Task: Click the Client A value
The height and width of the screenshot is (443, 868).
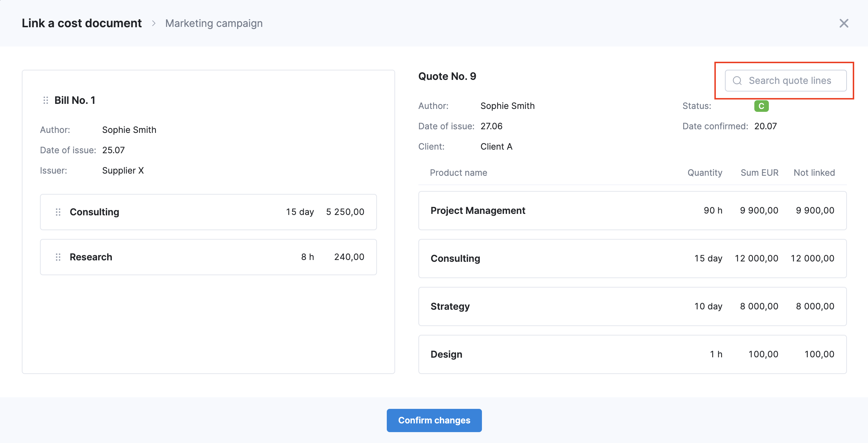Action: [496, 146]
